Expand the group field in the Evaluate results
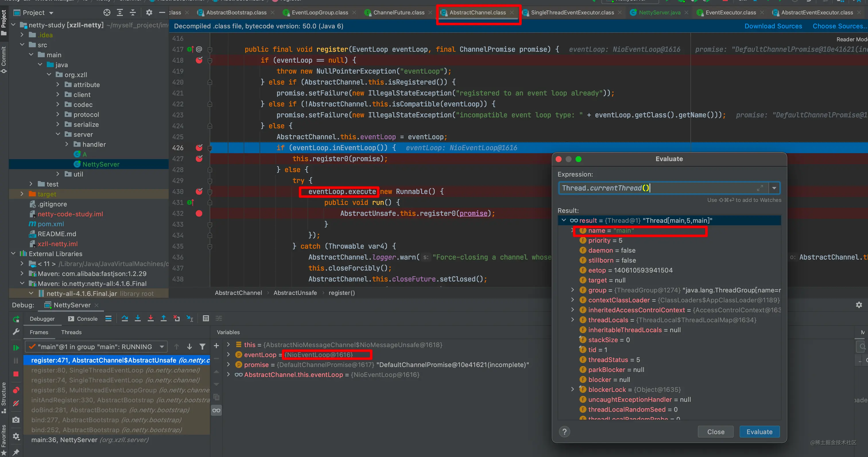Viewport: 868px width, 457px height. click(572, 290)
